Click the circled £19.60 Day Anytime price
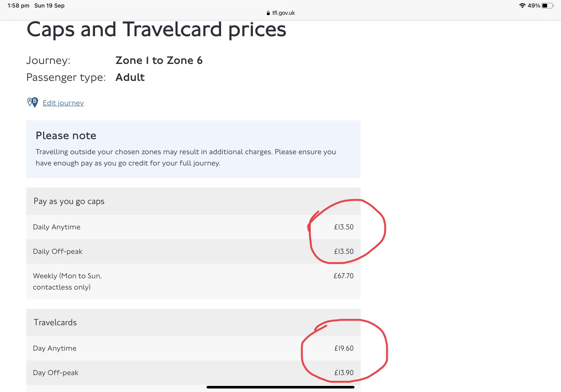Screen dimensions: 561x392 [x=344, y=348]
